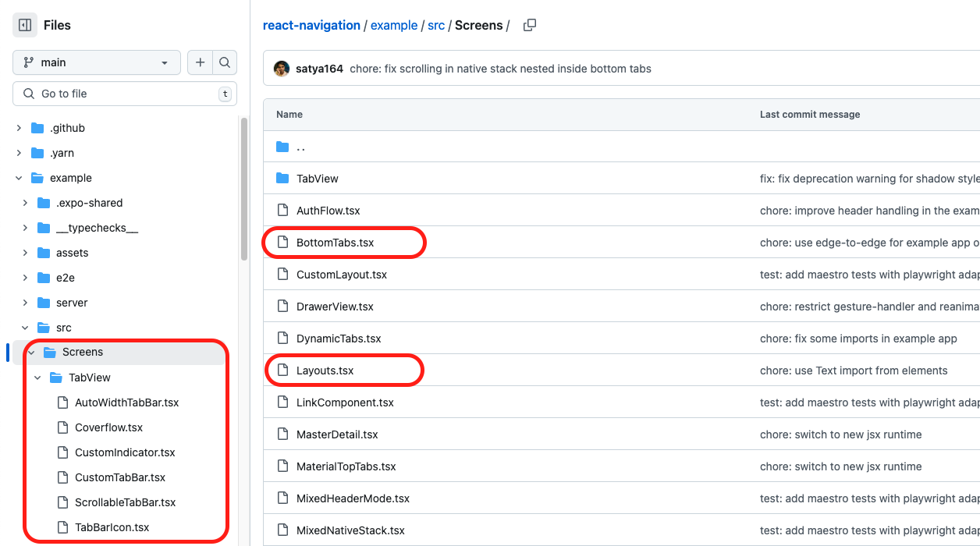Screen dimensions: 980x546
Task: Open MaterialTopTabs.tsx in the file list
Action: (x=346, y=466)
